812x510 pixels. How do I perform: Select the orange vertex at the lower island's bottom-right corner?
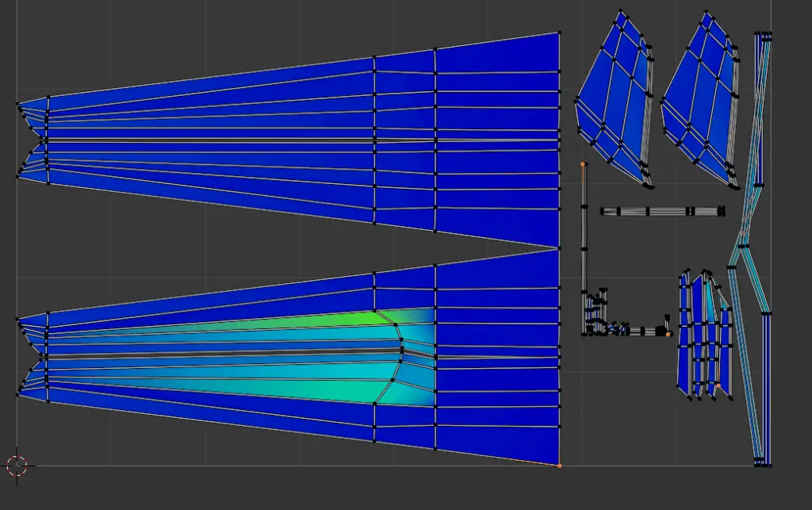point(559,466)
